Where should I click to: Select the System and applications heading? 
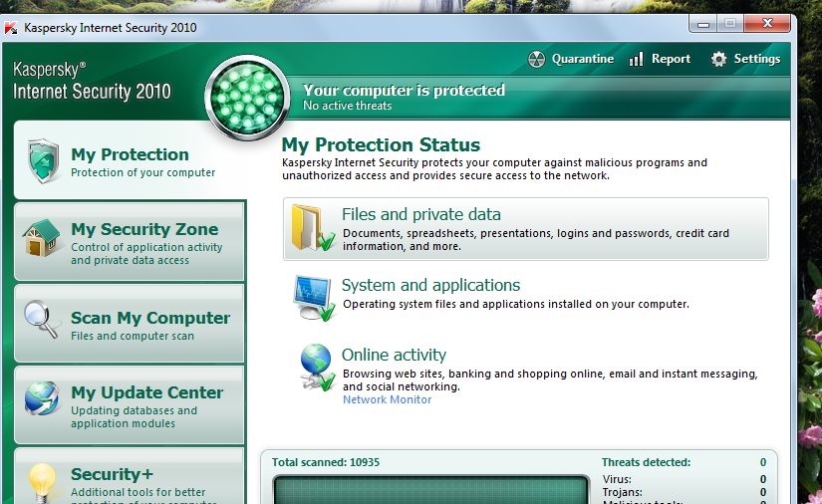coord(430,285)
